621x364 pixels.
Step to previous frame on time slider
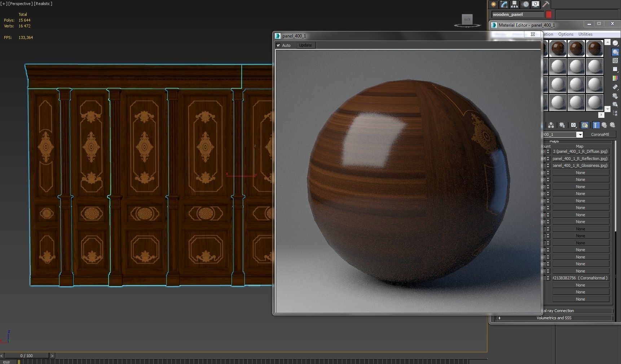click(x=2, y=356)
